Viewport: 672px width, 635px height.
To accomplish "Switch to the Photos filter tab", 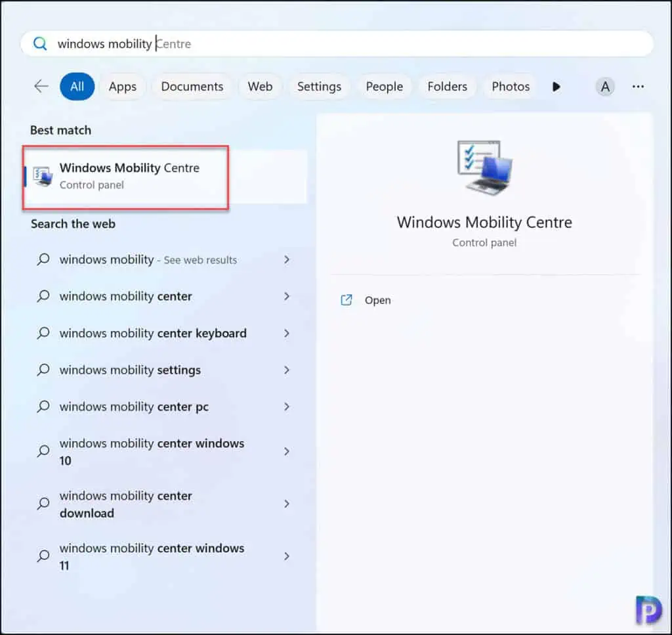I will [511, 86].
